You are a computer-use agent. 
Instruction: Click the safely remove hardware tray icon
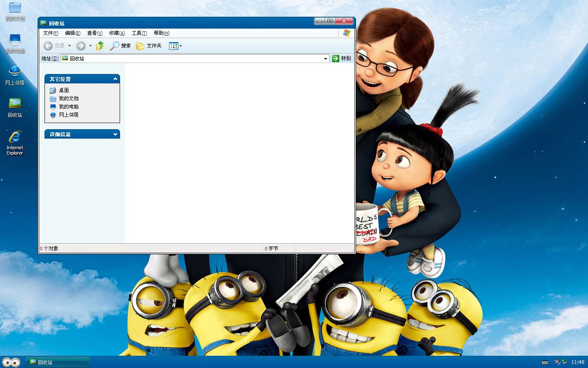tap(564, 362)
